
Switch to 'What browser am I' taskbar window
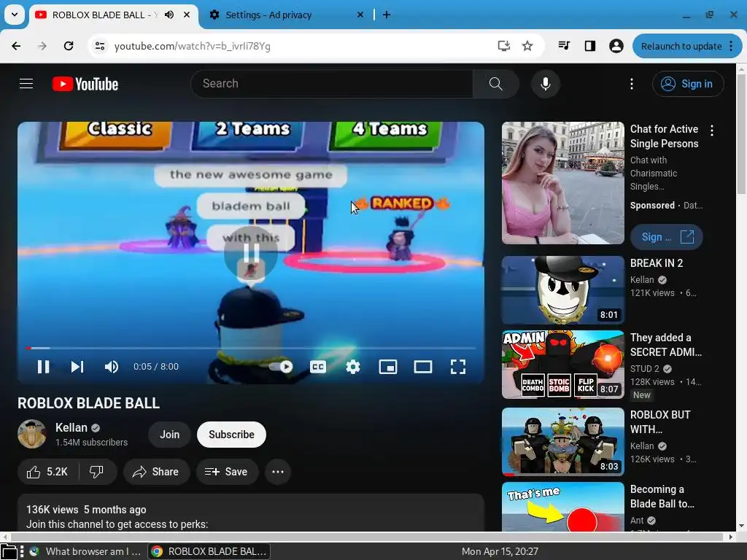(x=85, y=551)
